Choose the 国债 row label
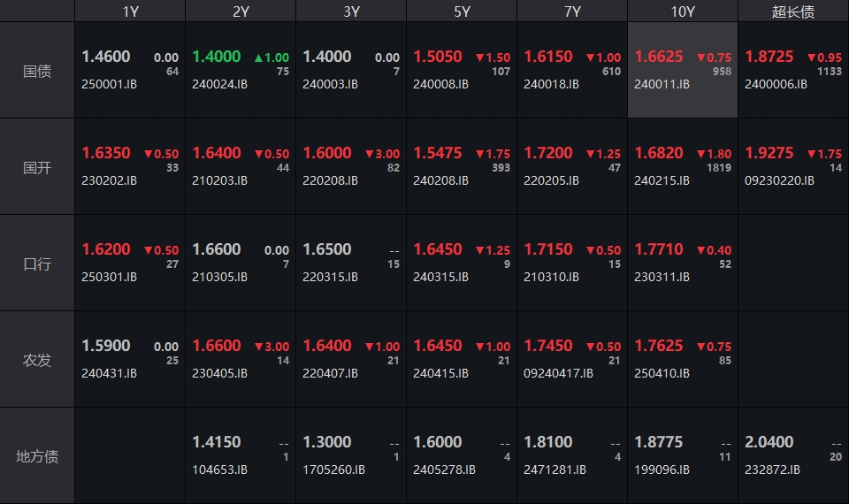This screenshot has width=849, height=504. click(x=37, y=71)
